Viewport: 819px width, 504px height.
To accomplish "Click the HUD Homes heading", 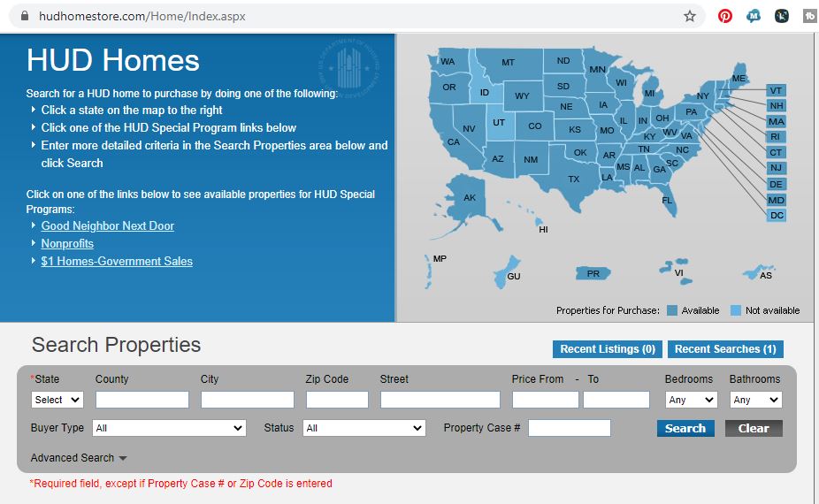I will pyautogui.click(x=113, y=59).
